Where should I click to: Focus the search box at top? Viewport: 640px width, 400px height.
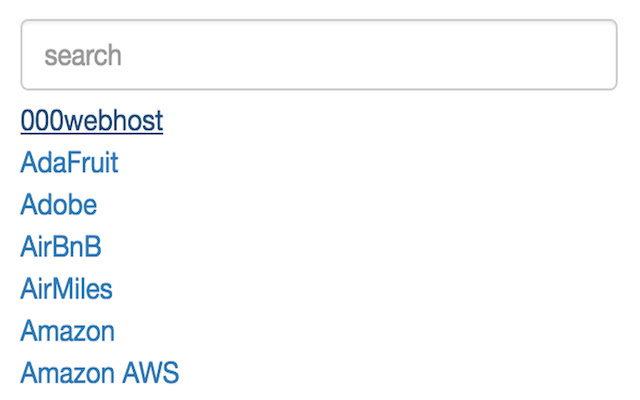pos(318,55)
